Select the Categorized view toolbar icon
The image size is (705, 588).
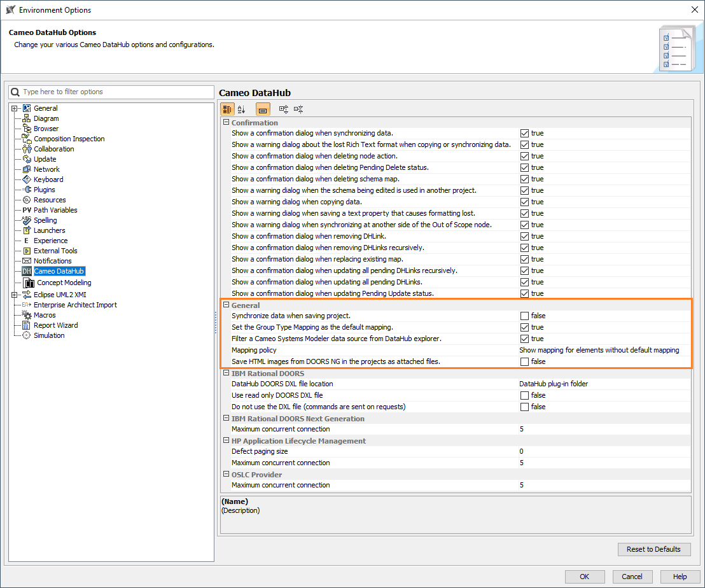(227, 109)
